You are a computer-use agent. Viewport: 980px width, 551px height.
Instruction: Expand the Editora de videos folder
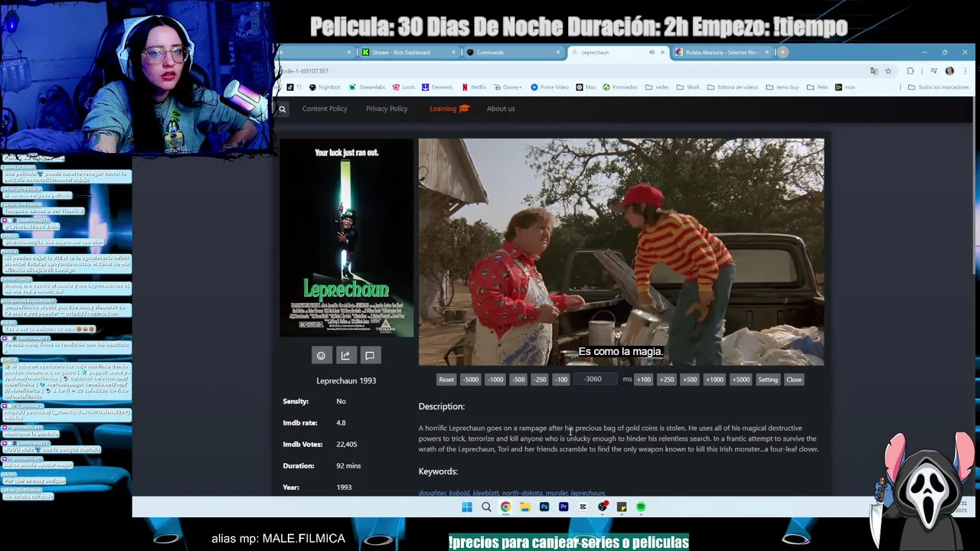point(732,87)
